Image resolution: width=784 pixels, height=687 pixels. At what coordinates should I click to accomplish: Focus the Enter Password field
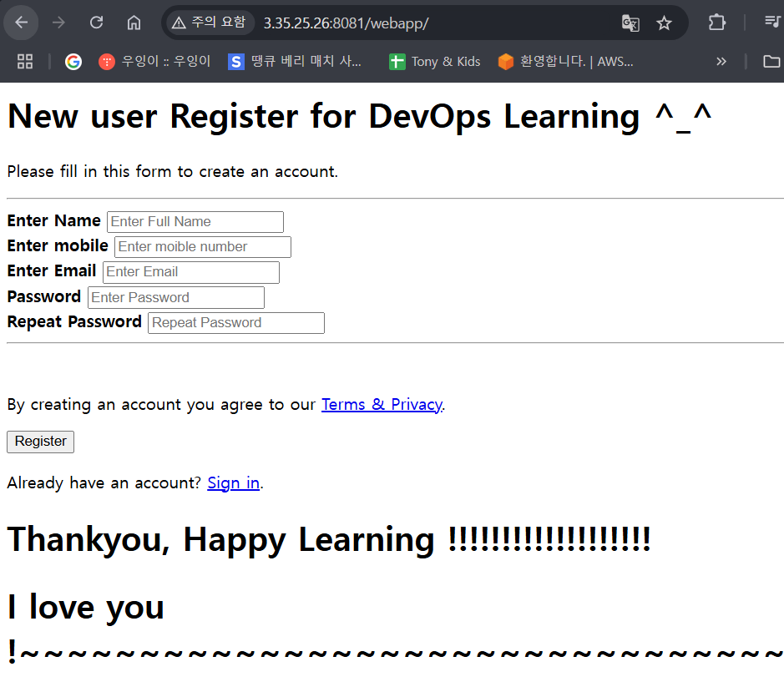pyautogui.click(x=176, y=297)
